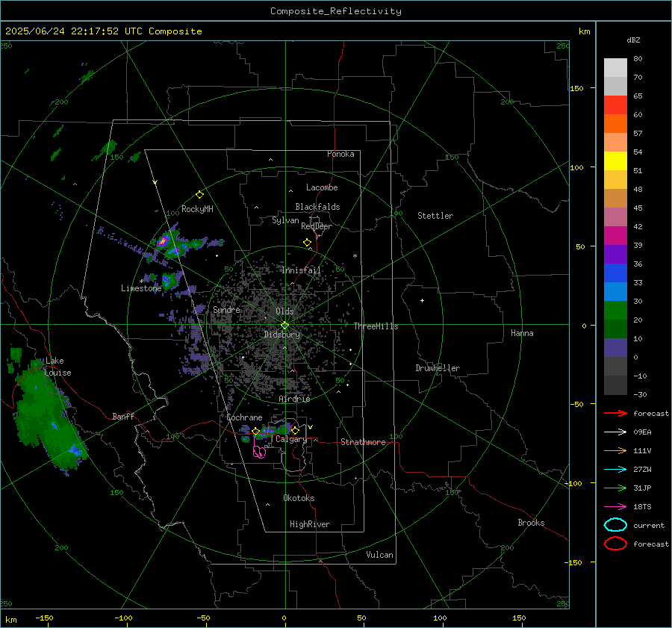Select the purple 36–39 dBZ color swatch
Viewport: 672px width, 628px height.
click(x=615, y=255)
